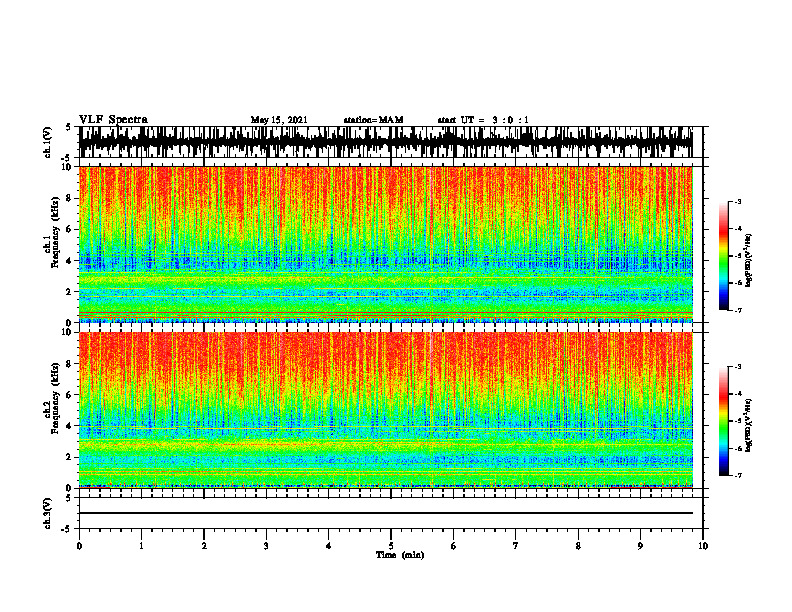Click the ch.1 colorbar "log(PSD)" label
The height and width of the screenshot is (612, 792).
(x=749, y=261)
